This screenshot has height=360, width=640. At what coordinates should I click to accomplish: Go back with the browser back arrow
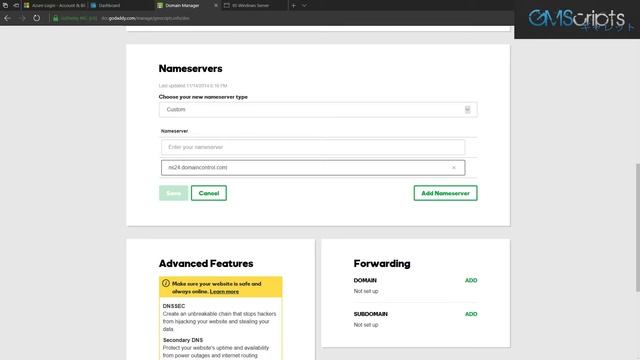(x=7, y=18)
